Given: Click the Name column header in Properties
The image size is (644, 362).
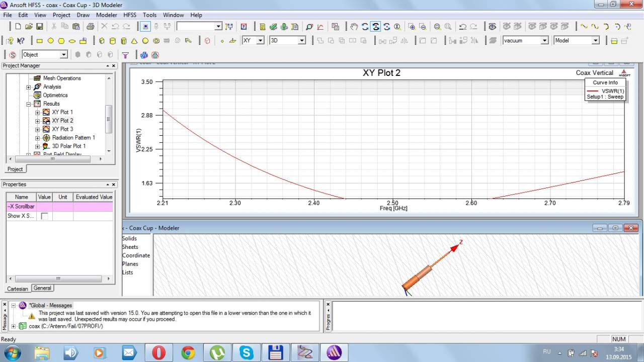Looking at the screenshot, I should point(21,197).
